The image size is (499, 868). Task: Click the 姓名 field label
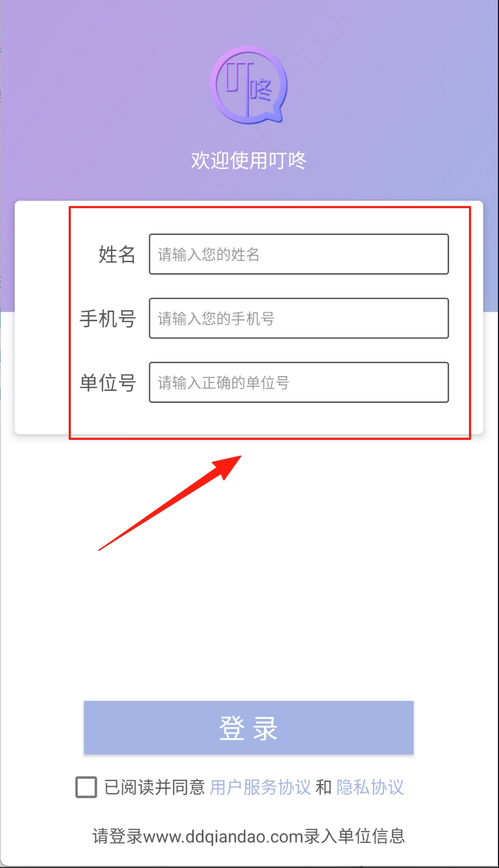(117, 254)
